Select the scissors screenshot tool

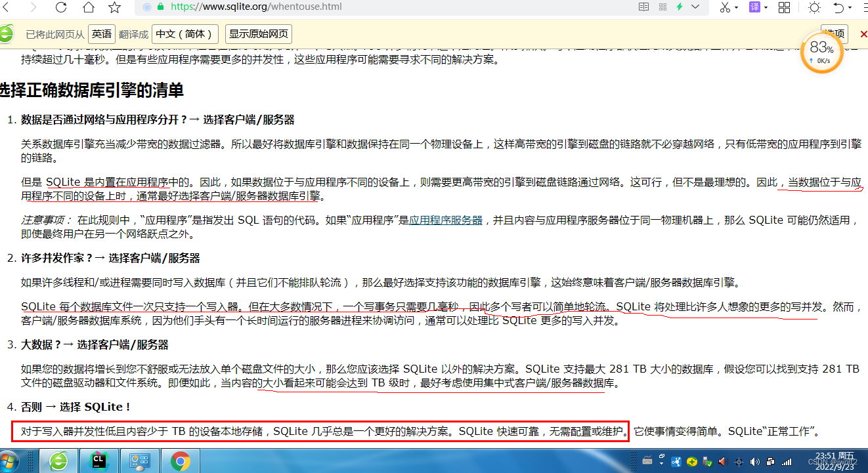(x=724, y=7)
